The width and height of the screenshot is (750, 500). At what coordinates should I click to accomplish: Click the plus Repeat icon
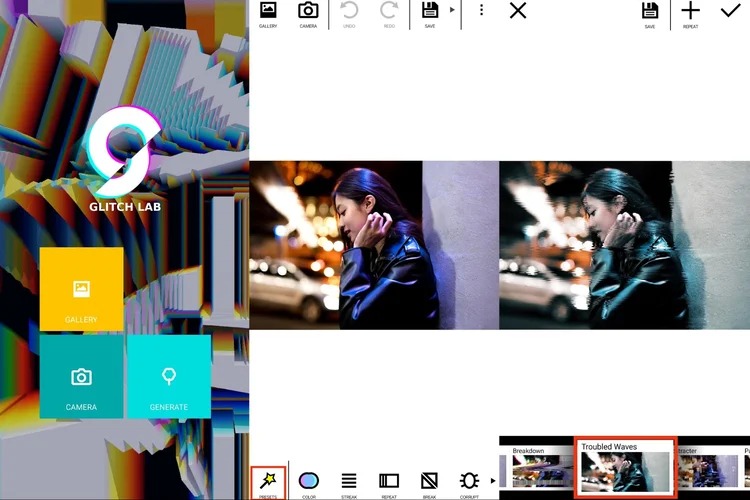[690, 10]
